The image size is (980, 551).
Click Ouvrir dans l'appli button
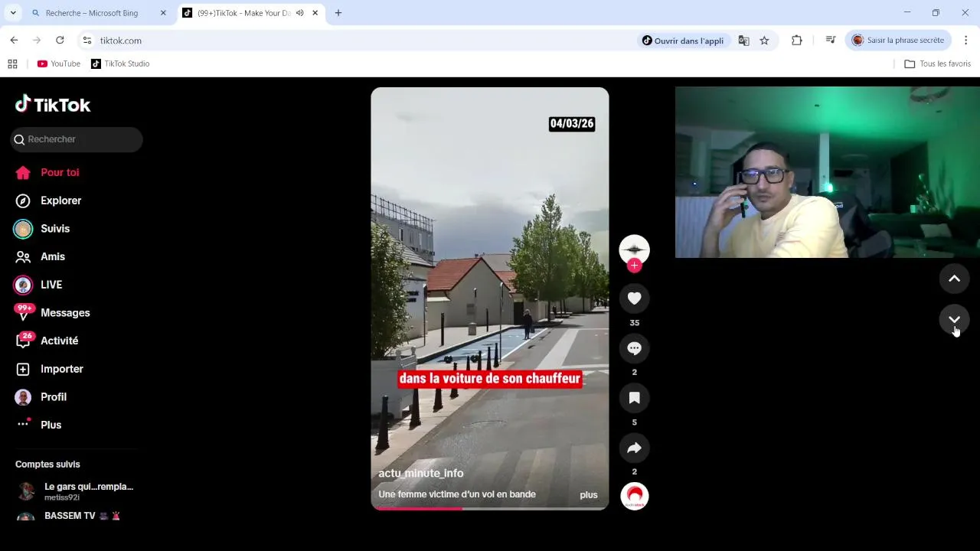point(683,41)
